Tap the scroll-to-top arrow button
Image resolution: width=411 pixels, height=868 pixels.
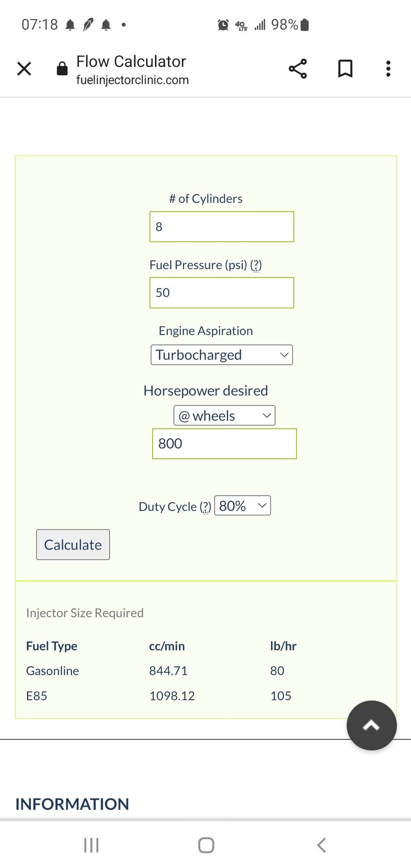click(x=371, y=725)
